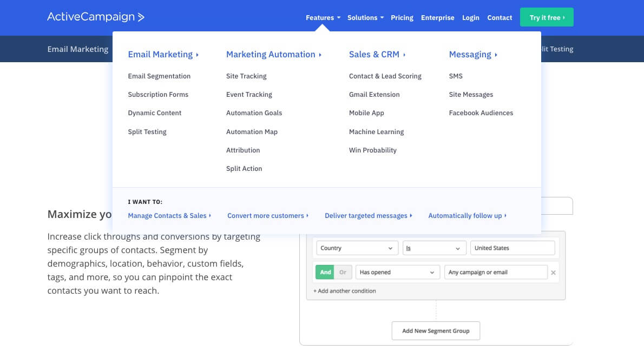Select SMS under Messaging

click(x=456, y=76)
